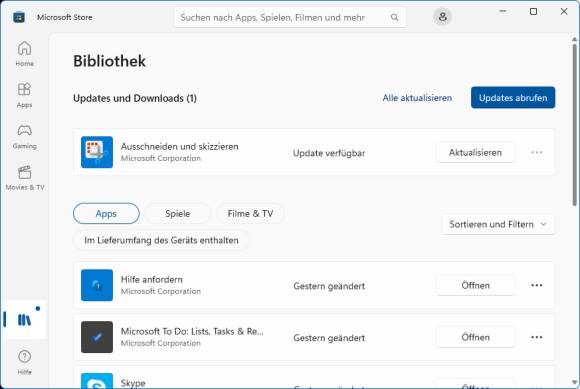This screenshot has width=580, height=389.
Task: Click the Skype app name
Action: point(133,383)
